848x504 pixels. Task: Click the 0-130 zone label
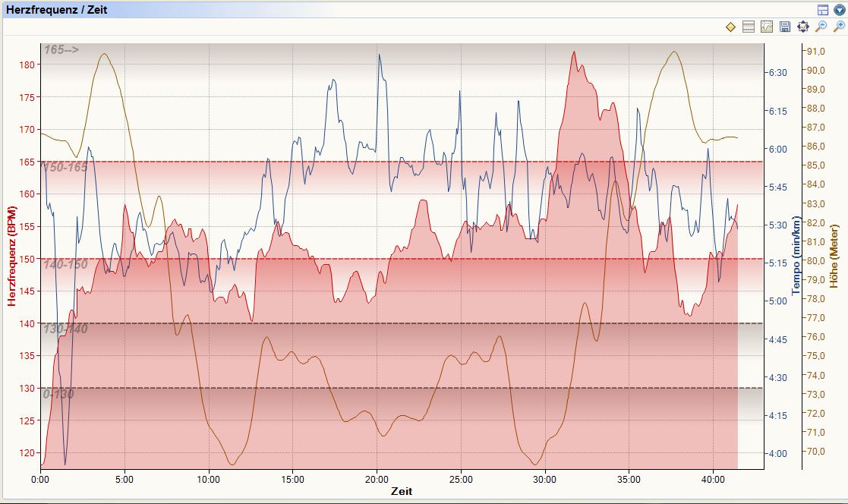pyautogui.click(x=58, y=394)
